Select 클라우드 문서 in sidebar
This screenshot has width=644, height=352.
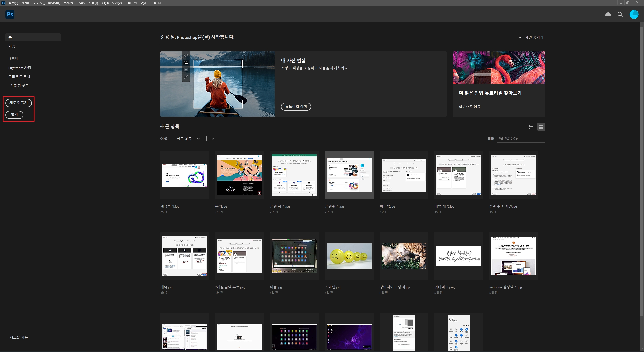19,77
